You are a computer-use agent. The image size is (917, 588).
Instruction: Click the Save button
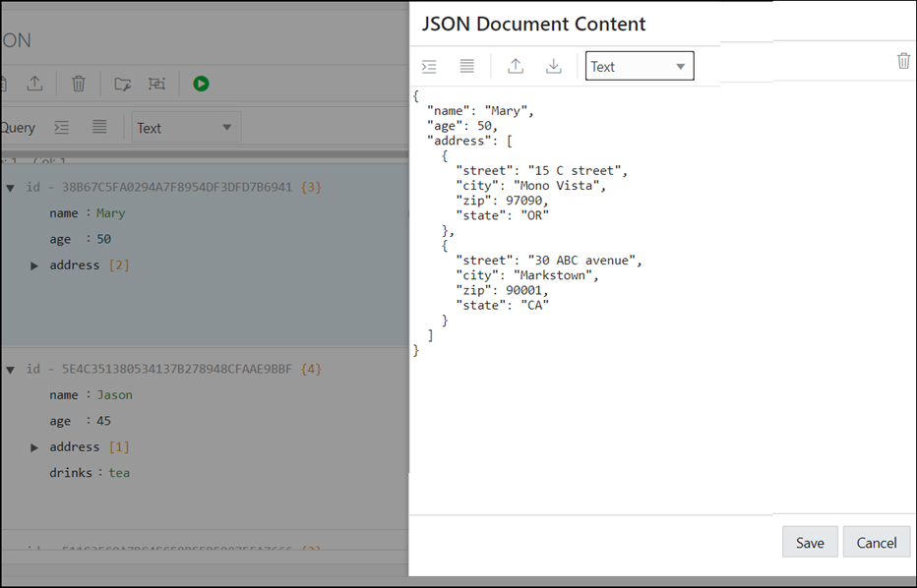click(x=810, y=543)
